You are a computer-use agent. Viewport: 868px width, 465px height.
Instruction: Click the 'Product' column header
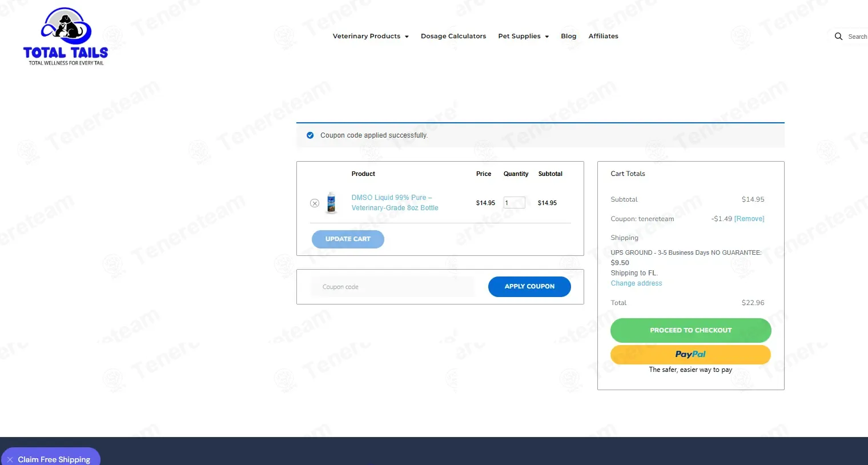pyautogui.click(x=363, y=174)
